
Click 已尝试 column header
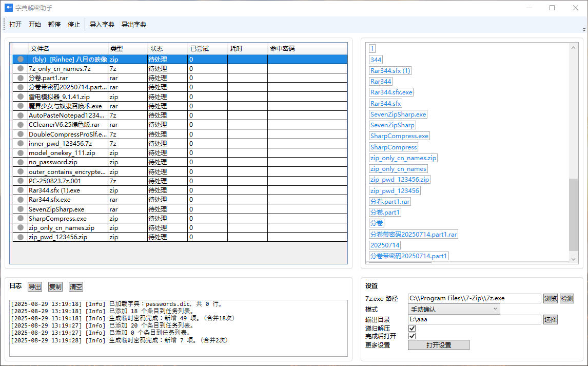tap(208, 49)
